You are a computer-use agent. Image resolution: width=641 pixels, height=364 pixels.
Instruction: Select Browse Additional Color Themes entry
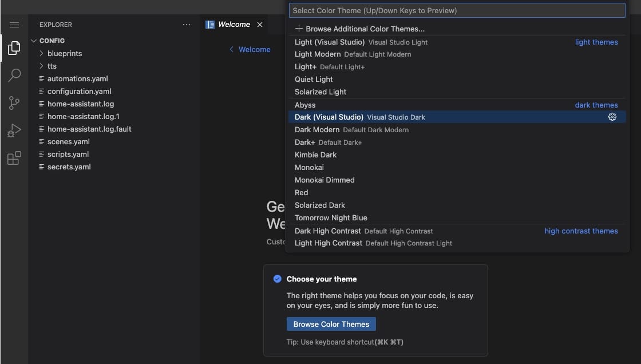457,29
